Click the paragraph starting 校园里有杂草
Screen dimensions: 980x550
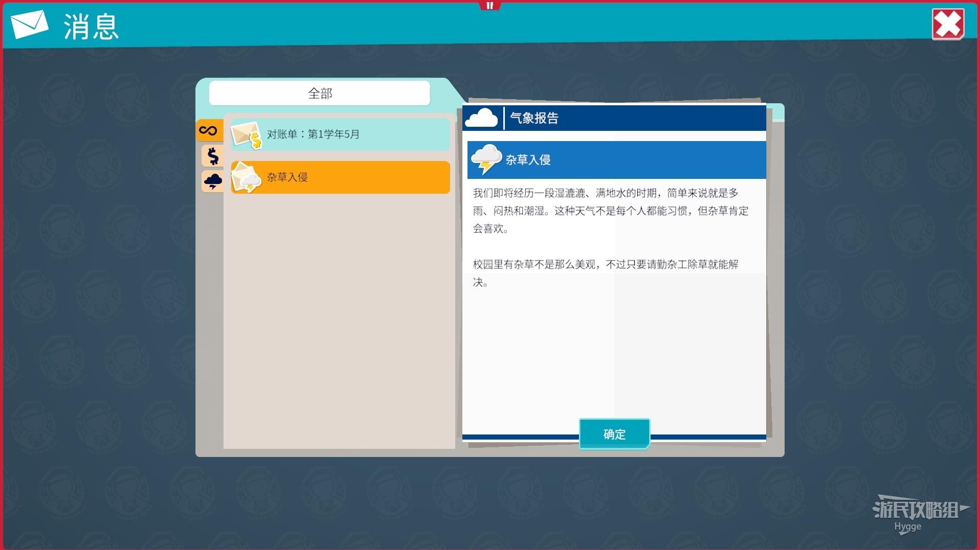[606, 273]
